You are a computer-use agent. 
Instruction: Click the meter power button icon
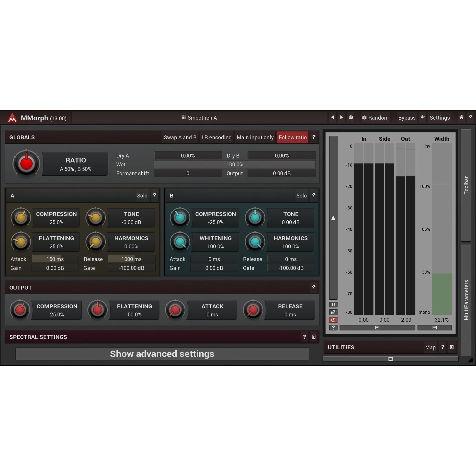(x=333, y=320)
